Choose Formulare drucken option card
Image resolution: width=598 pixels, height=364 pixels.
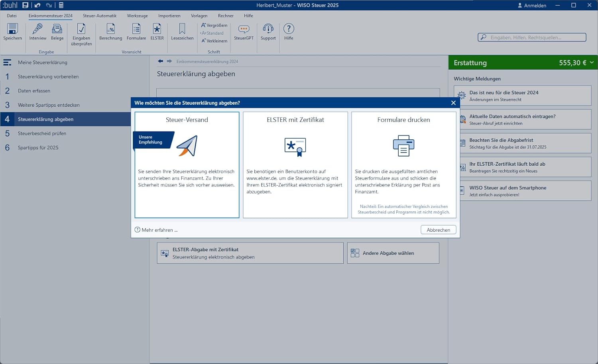point(404,165)
